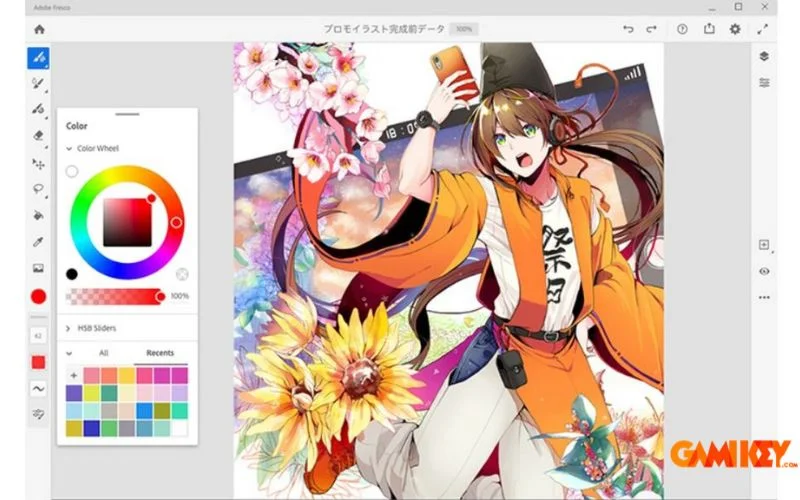Select the Paint Bucket fill tool

click(x=39, y=215)
